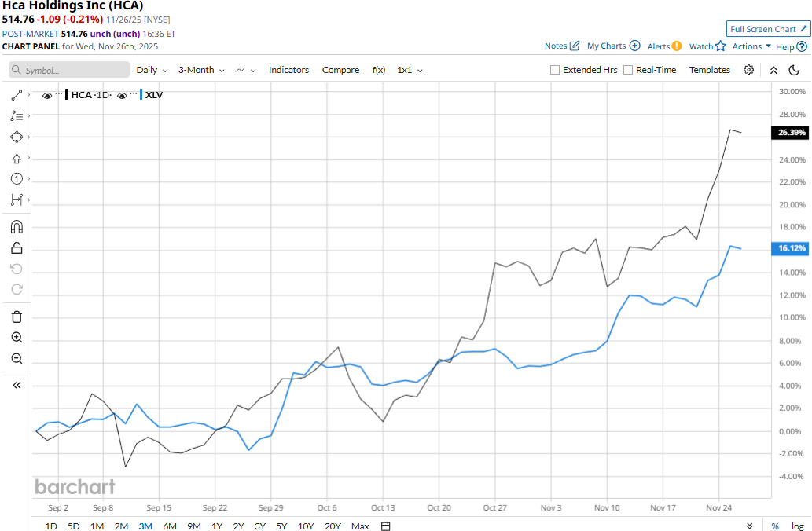Select the numbered annotation tool
Image resolution: width=812 pixels, height=531 pixels.
(17, 178)
